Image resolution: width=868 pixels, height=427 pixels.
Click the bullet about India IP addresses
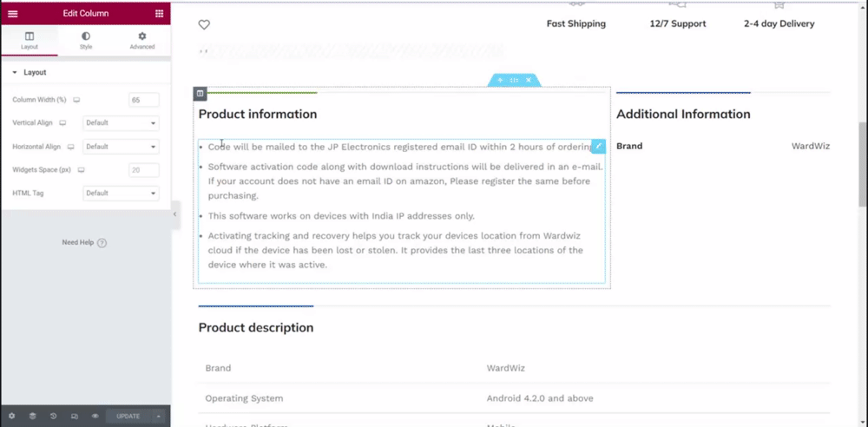[341, 216]
